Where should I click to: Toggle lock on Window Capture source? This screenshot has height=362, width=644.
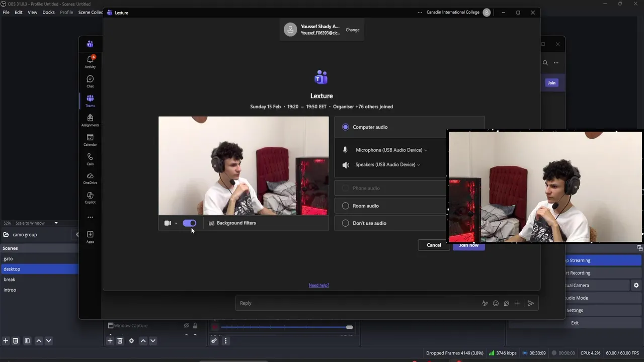point(195,326)
